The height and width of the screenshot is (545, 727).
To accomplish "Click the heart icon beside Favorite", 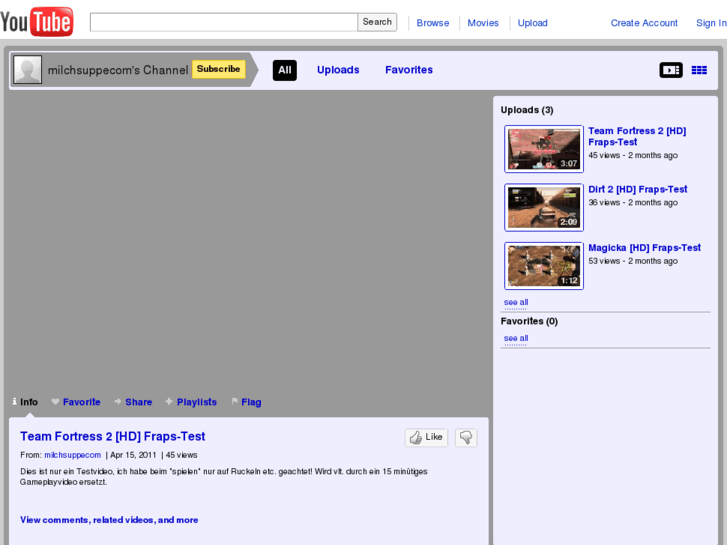I will (55, 402).
